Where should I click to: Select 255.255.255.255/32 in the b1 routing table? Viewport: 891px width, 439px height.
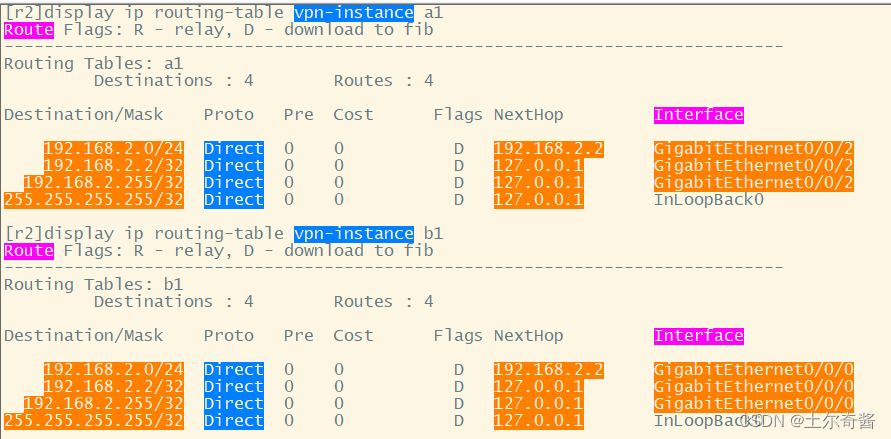[93, 421]
